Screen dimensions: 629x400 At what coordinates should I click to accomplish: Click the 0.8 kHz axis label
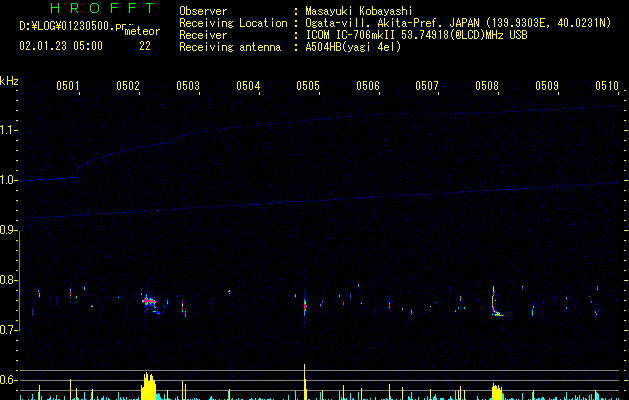point(8,280)
